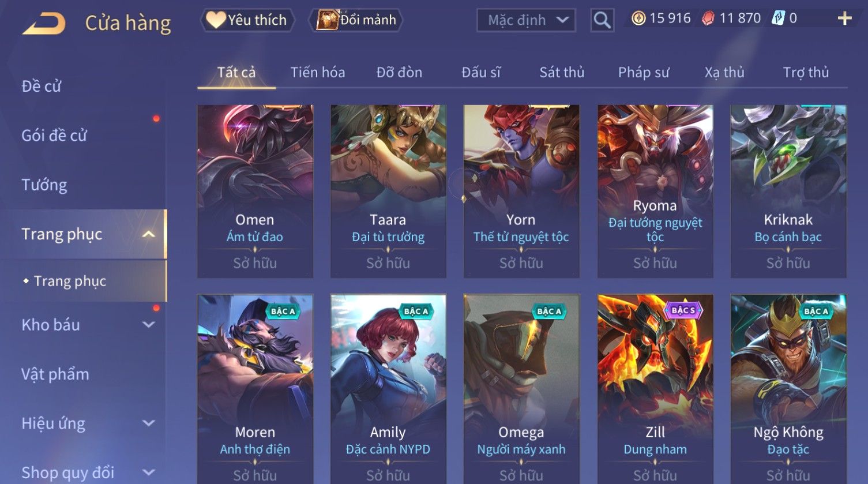
Task: Tap the gold coin currency icon
Action: (638, 18)
